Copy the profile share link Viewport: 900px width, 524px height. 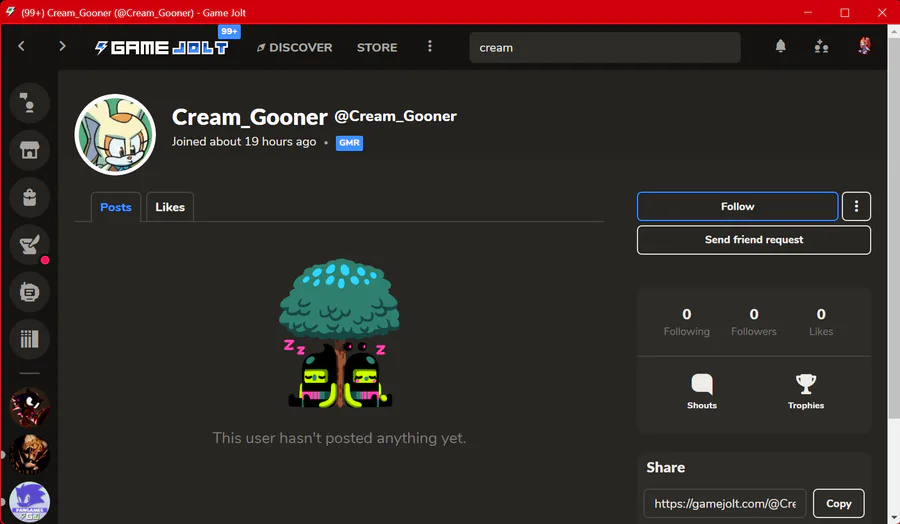[x=839, y=503]
